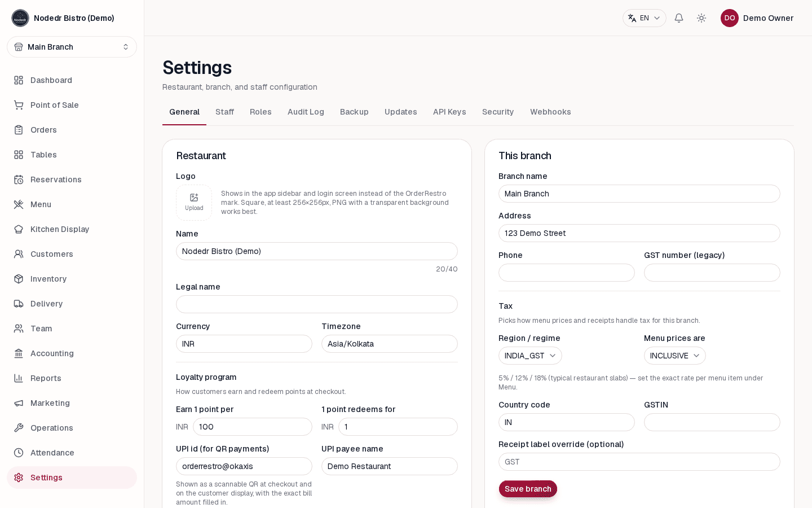Expand the Main Branch selector

coord(72,47)
